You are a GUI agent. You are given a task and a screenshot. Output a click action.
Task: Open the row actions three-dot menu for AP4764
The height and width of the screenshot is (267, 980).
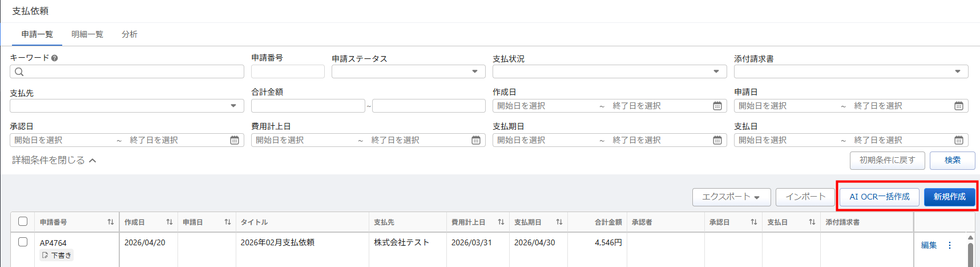coord(950,245)
